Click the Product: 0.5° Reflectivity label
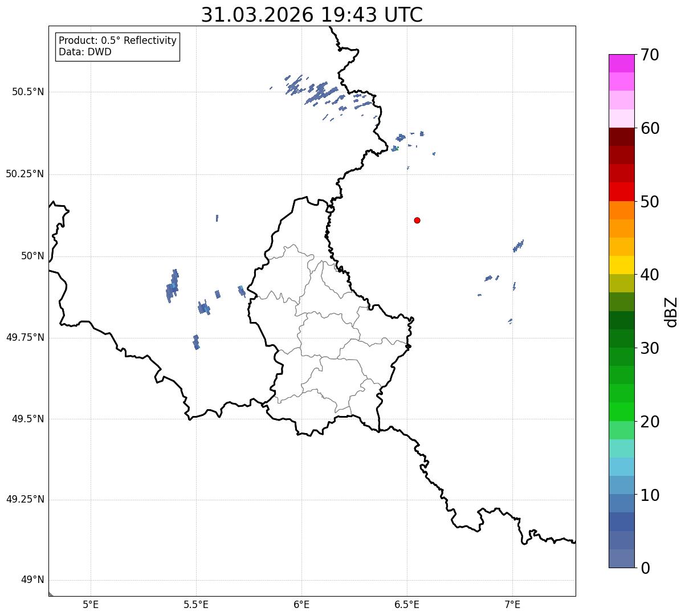Image resolution: width=685 pixels, height=616 pixels. coord(117,41)
